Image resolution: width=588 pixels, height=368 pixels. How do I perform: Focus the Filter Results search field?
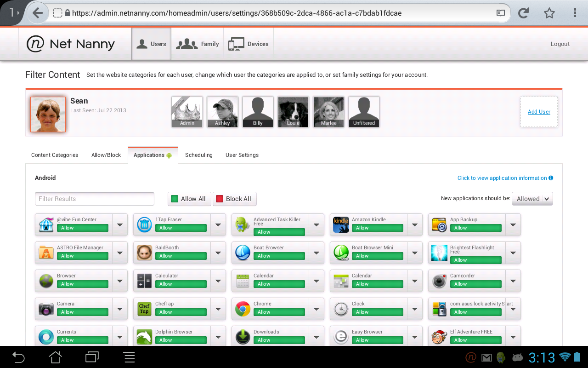[95, 199]
